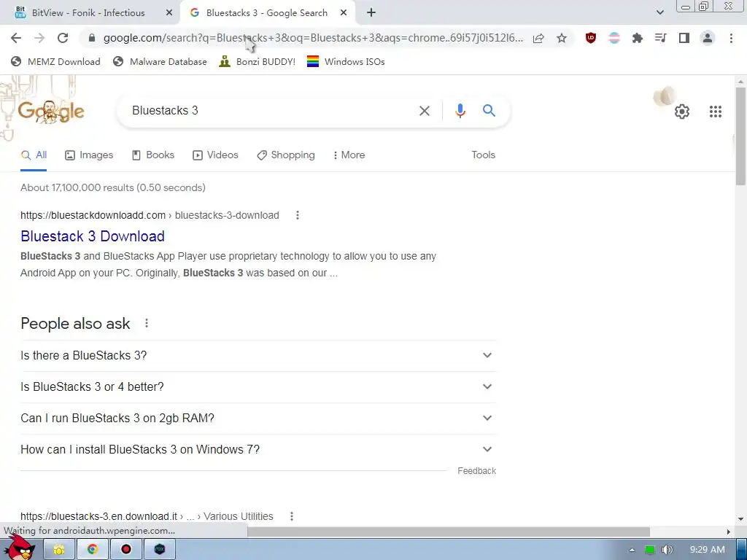Open the More search categories menu
The height and width of the screenshot is (560, 747).
point(349,155)
